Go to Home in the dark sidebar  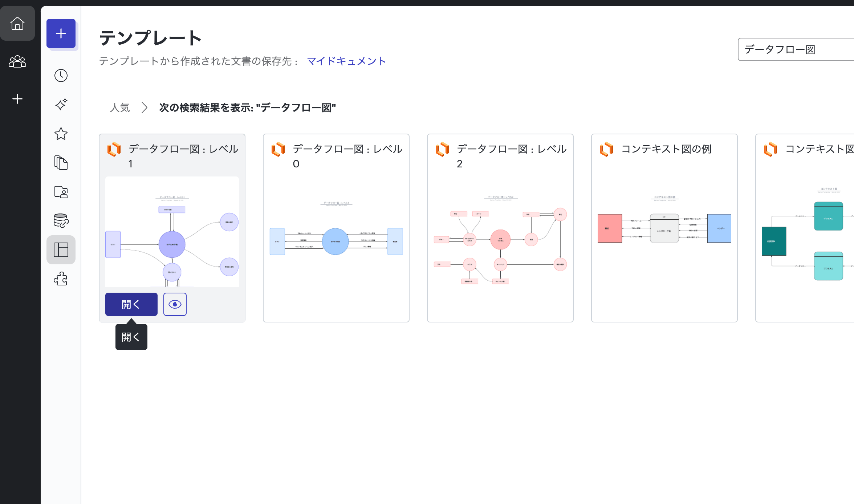click(17, 24)
